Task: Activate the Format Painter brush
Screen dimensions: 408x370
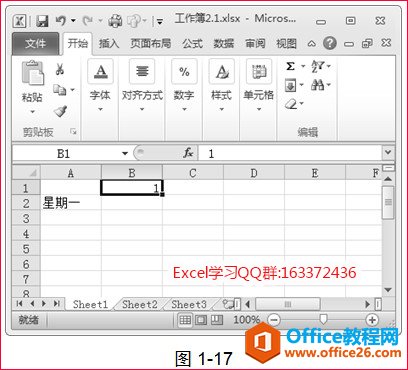Action: pyautogui.click(x=60, y=111)
